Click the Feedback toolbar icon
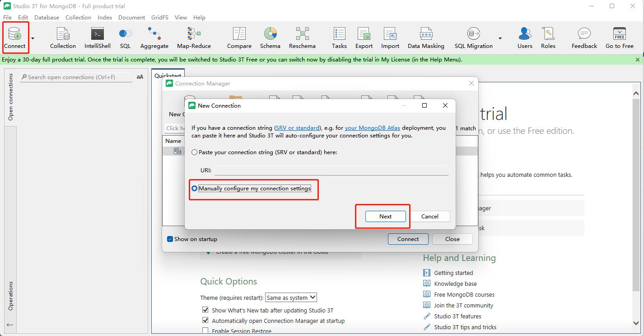Image resolution: width=644 pixels, height=336 pixels. (584, 38)
